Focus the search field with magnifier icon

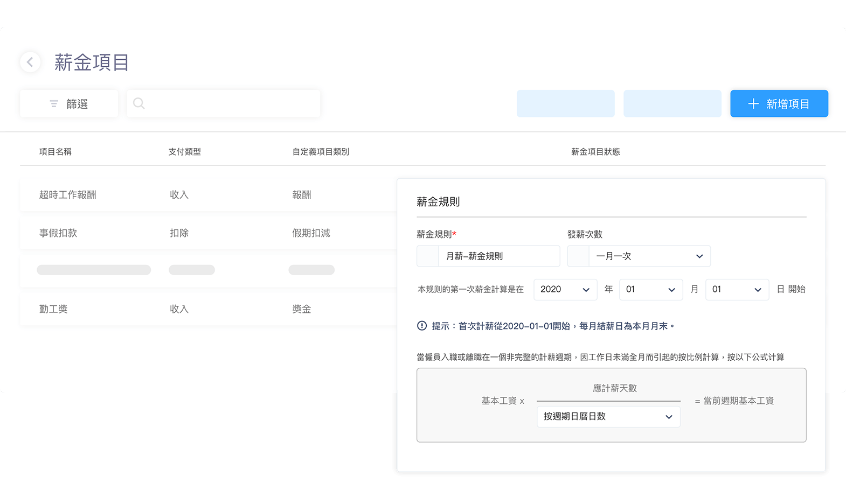coord(224,103)
